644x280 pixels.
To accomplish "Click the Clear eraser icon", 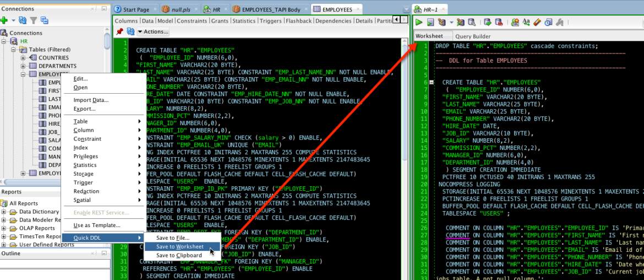I will pos(537,22).
